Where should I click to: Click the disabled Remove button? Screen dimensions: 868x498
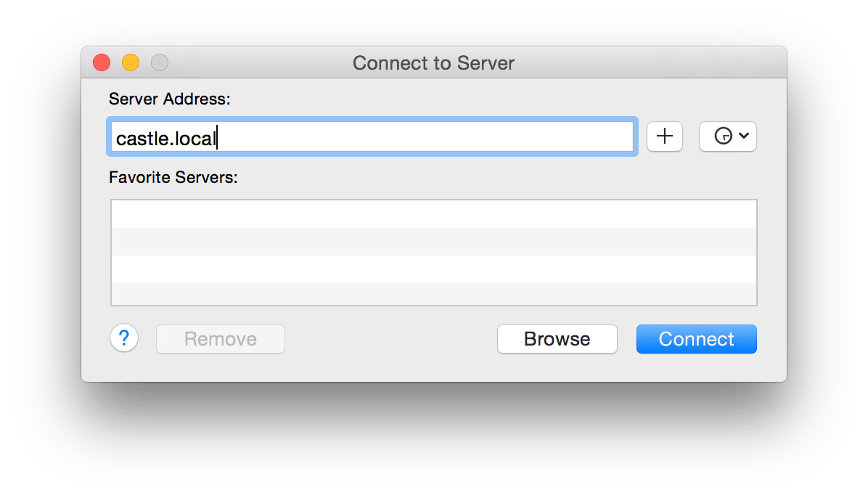point(221,339)
